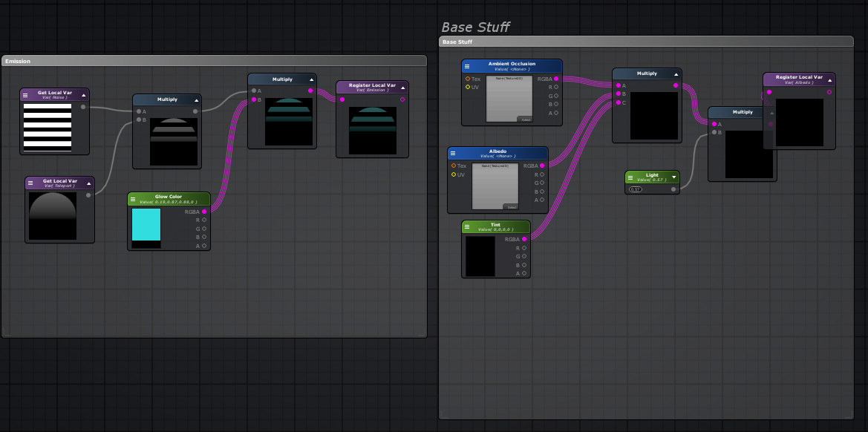Click output port of Get Local Var Teleport
Viewport: 868px width, 432px height.
point(88,194)
